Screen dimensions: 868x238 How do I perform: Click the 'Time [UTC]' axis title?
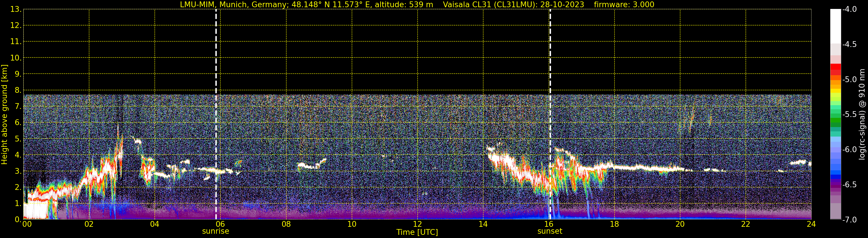coord(417,232)
